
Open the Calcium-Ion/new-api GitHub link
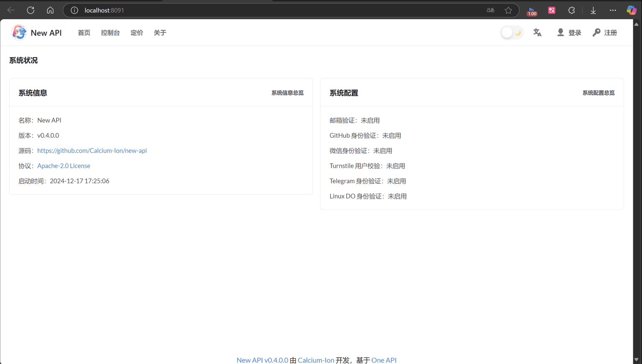(x=92, y=150)
